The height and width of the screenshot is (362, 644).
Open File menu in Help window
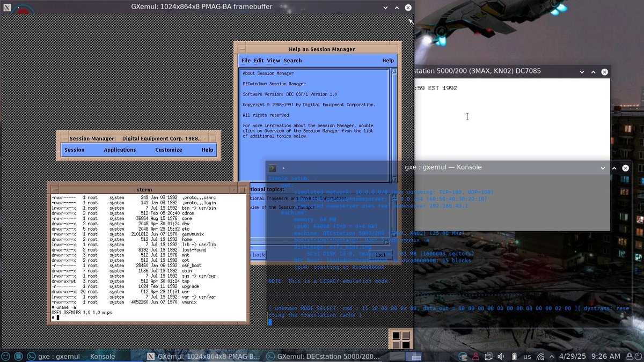(246, 61)
